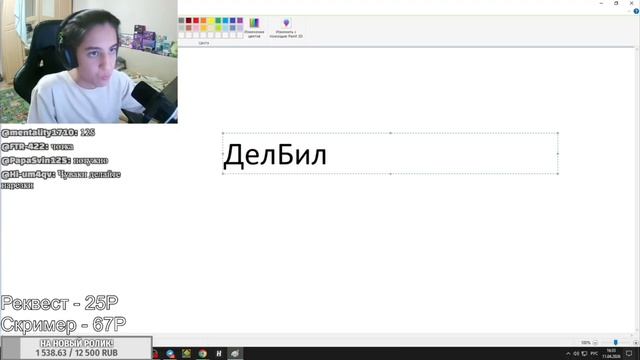Pick the dark red color swatch
The image size is (640, 360).
tap(189, 20)
